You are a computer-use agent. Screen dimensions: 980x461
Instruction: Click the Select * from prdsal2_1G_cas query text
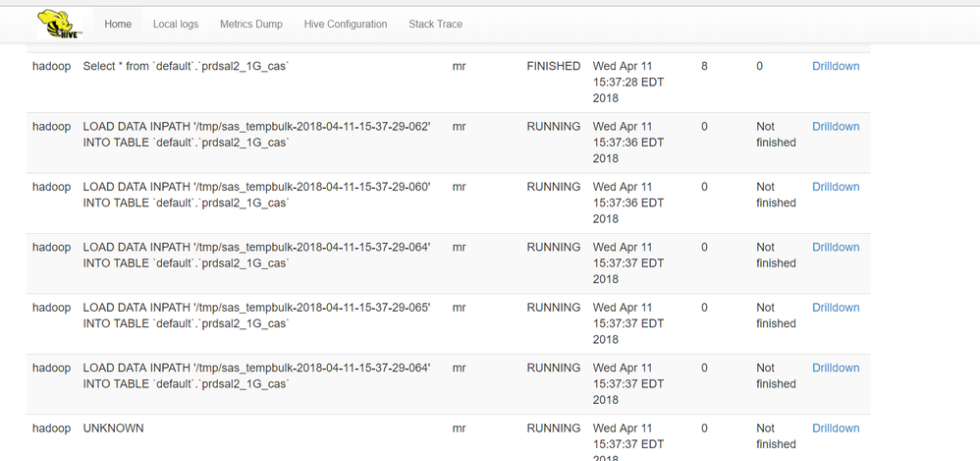click(186, 67)
